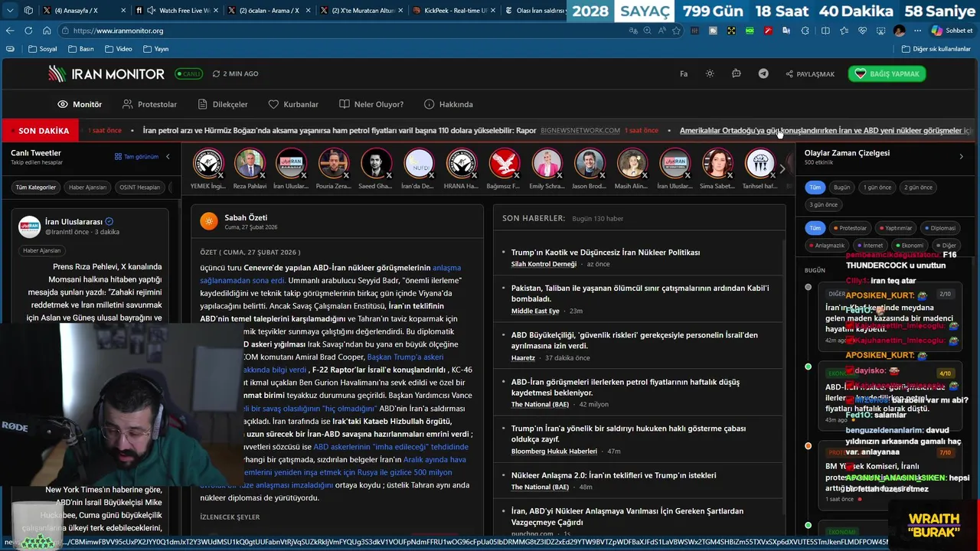Open the Hakkında tab

point(449,104)
